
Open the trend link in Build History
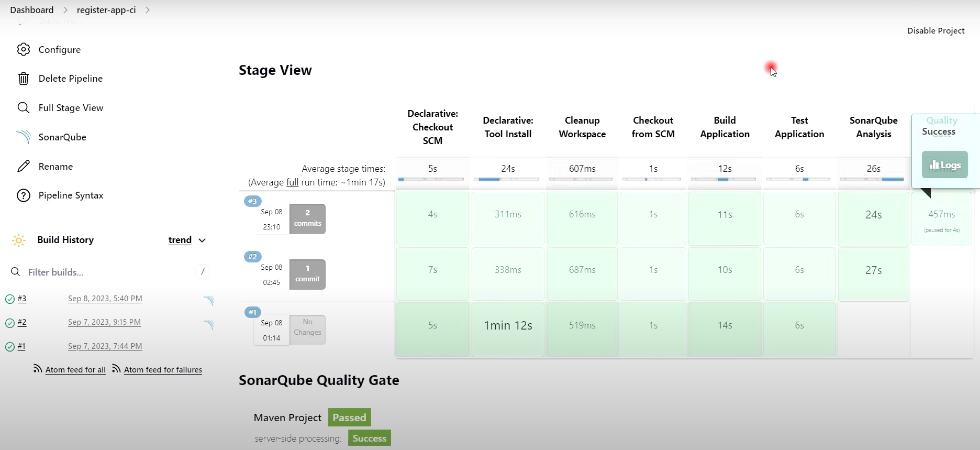pyautogui.click(x=180, y=240)
